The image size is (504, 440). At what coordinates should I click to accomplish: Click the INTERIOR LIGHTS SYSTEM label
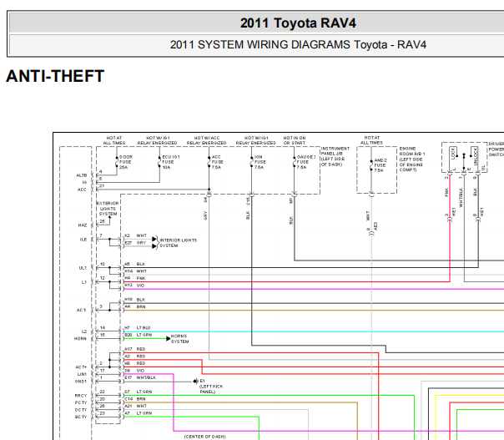(x=179, y=243)
